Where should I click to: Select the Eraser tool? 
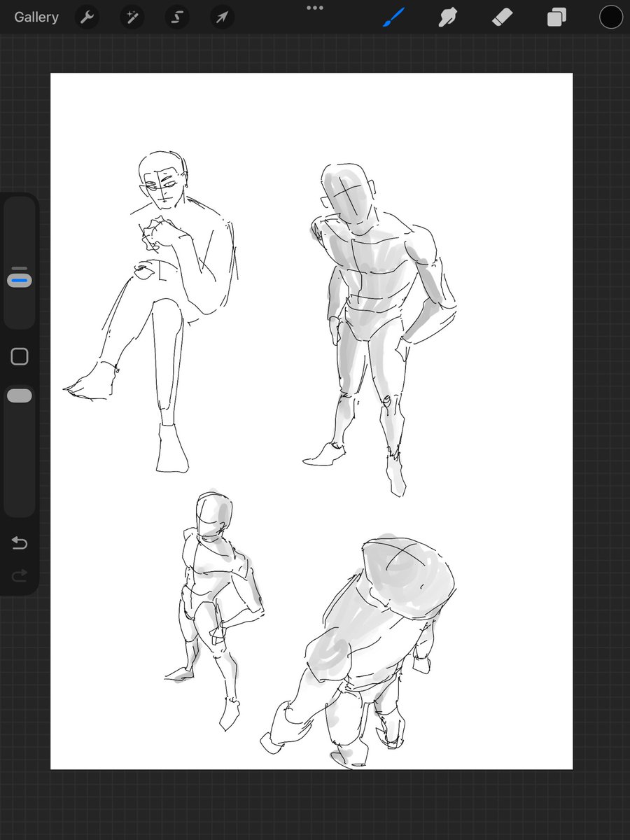click(503, 17)
